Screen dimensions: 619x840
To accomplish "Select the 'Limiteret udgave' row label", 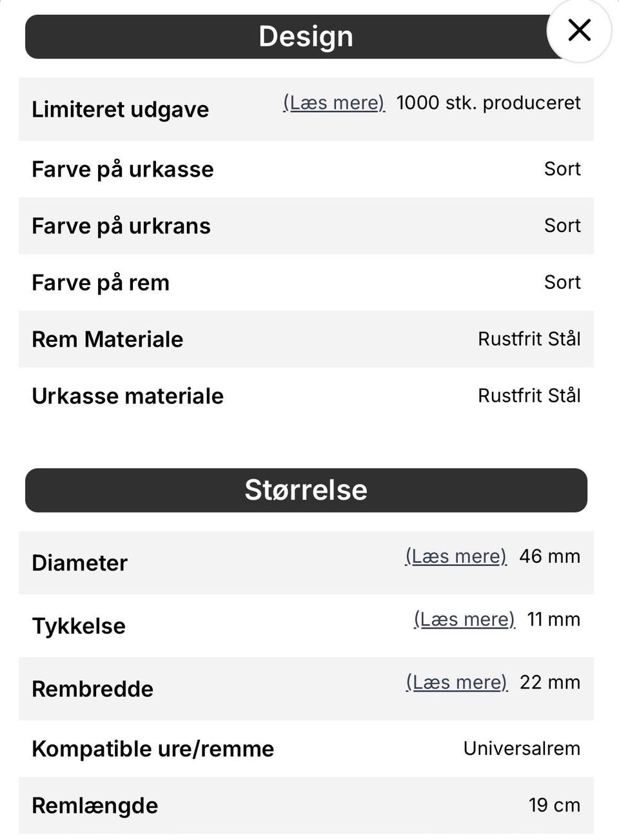I will [120, 110].
